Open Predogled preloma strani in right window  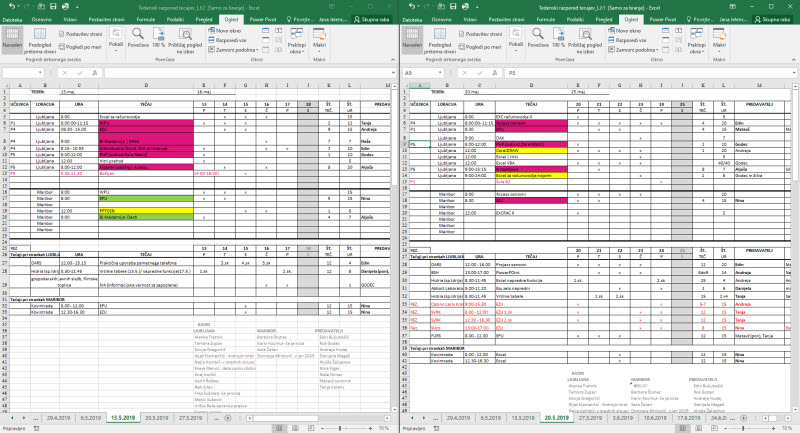pyautogui.click(x=439, y=40)
